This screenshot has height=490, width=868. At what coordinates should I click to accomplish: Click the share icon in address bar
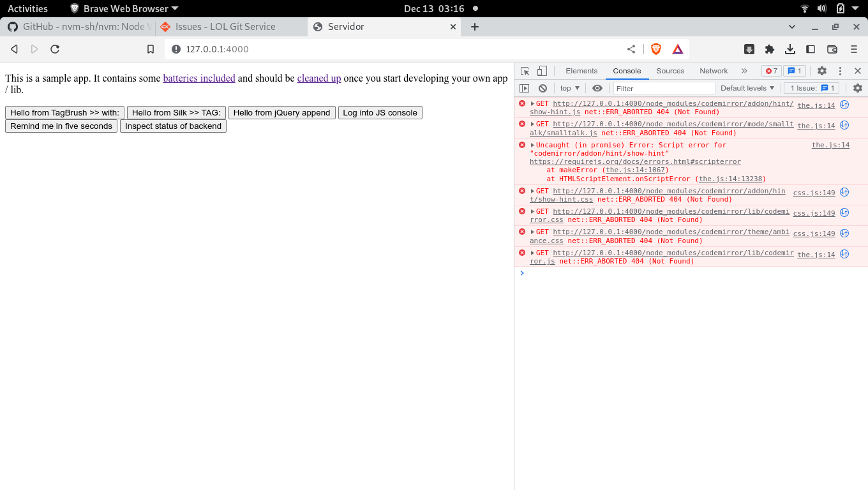pyautogui.click(x=631, y=49)
